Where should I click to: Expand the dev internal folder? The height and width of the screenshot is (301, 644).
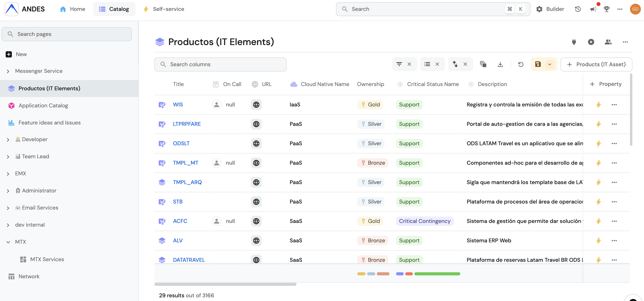pyautogui.click(x=8, y=225)
